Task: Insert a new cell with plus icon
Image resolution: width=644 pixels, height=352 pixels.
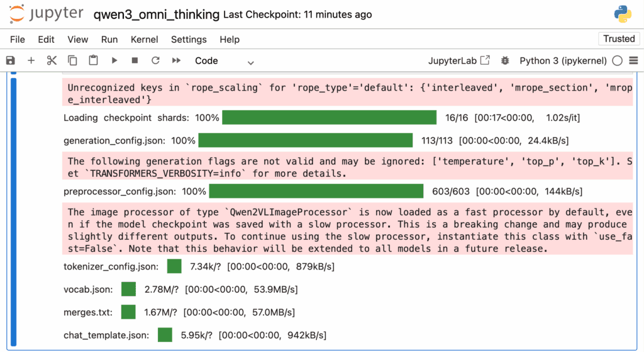Action: coord(31,60)
